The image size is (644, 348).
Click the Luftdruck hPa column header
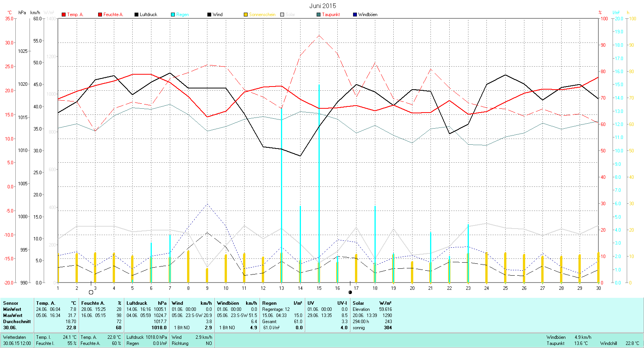click(146, 303)
